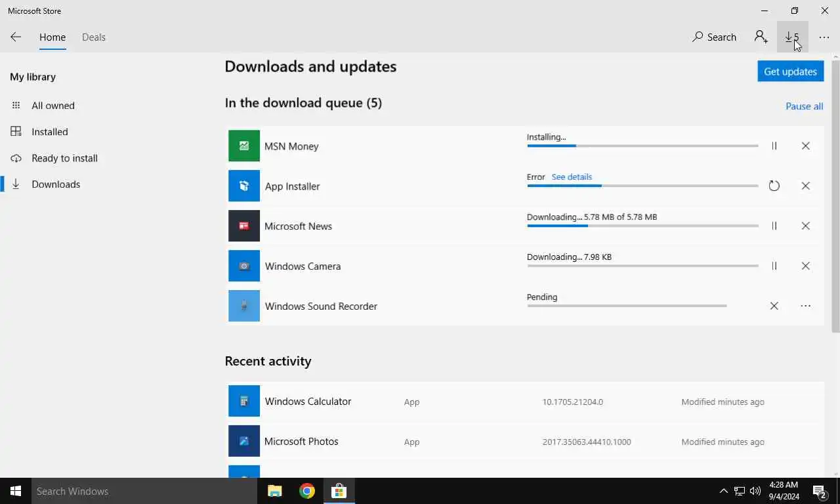Show hidden system tray icons

click(723, 491)
